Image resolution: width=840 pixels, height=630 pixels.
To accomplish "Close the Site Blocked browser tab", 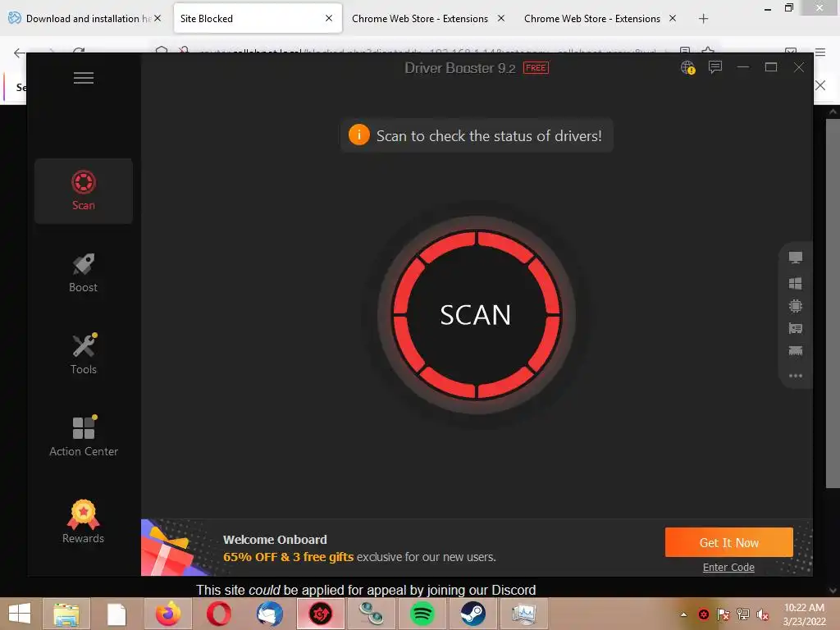I will coord(329,18).
